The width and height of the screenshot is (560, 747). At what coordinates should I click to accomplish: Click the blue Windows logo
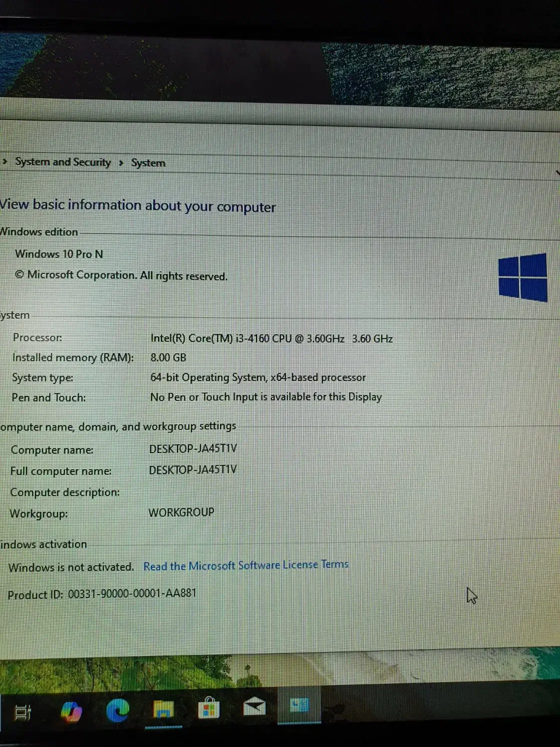tap(523, 277)
